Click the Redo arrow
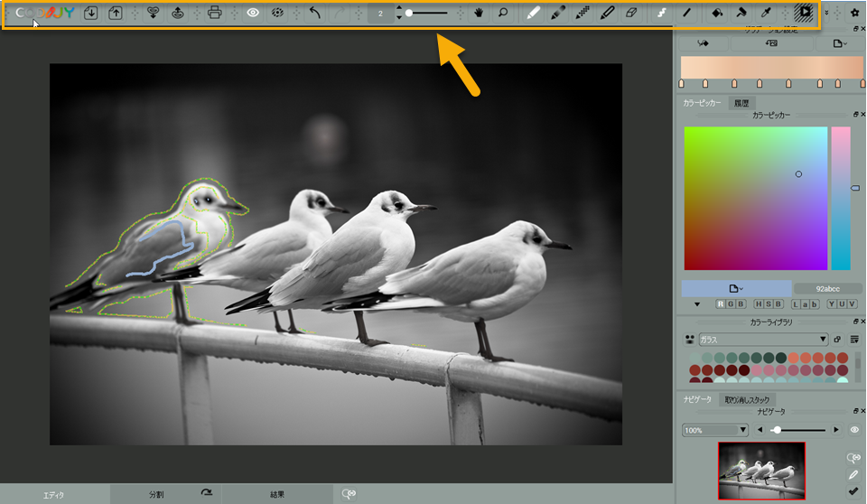 (340, 13)
